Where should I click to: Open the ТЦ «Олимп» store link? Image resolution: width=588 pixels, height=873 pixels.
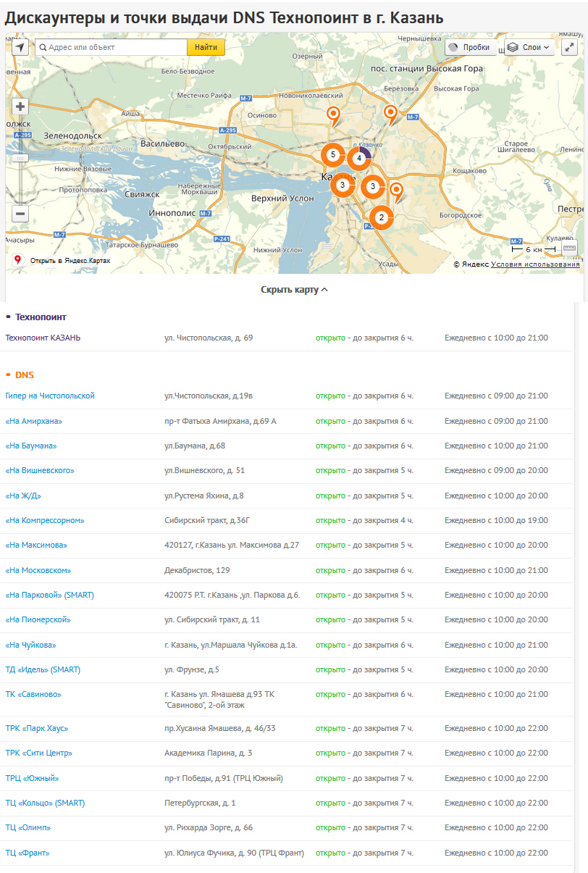tap(28, 827)
